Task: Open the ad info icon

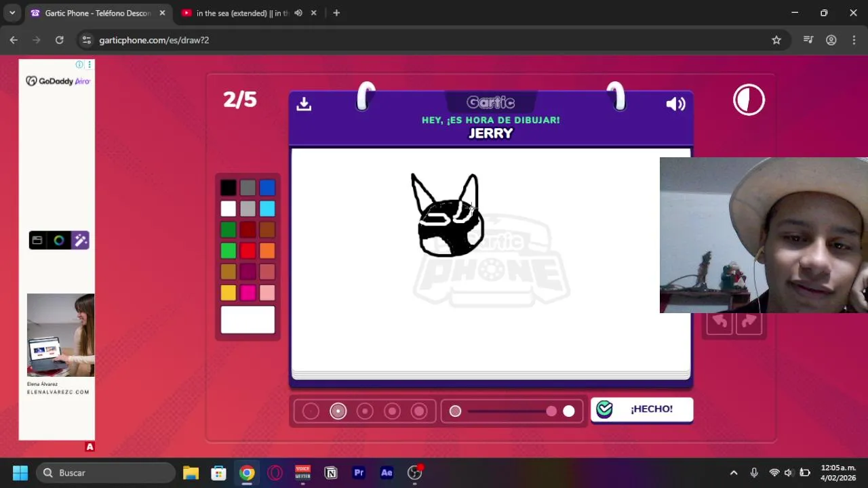Action: click(x=79, y=64)
